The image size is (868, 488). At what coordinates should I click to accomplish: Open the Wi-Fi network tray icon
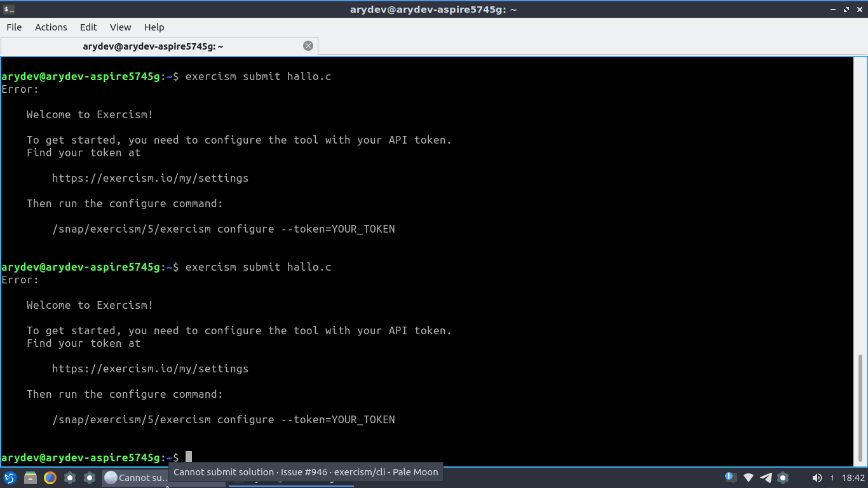click(x=749, y=478)
